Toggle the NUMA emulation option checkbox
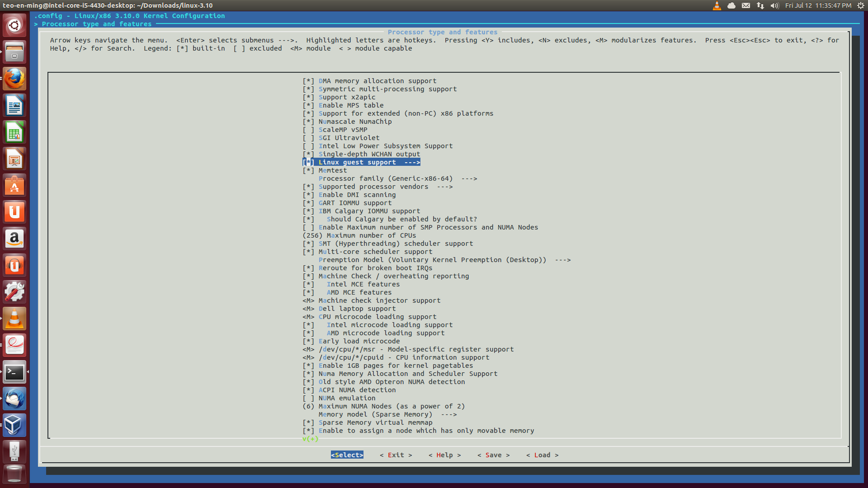This screenshot has height=488, width=868. click(308, 398)
